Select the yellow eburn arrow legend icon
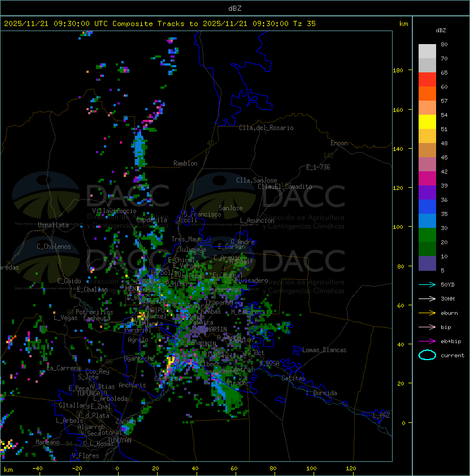Viewport: 470px width, 476px height. coord(427,313)
